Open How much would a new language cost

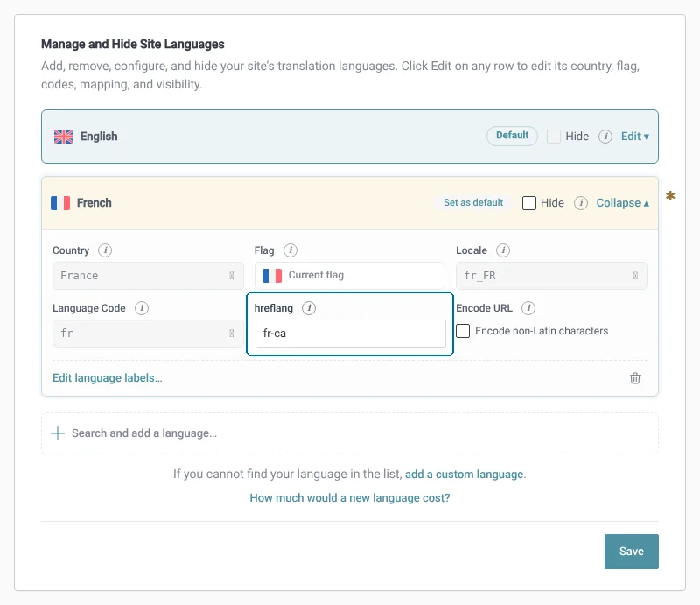[349, 498]
